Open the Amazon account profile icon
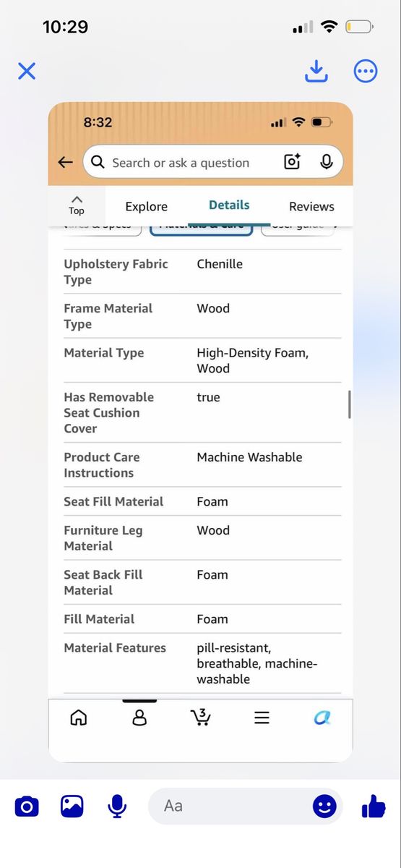This screenshot has height=868, width=401. (139, 718)
